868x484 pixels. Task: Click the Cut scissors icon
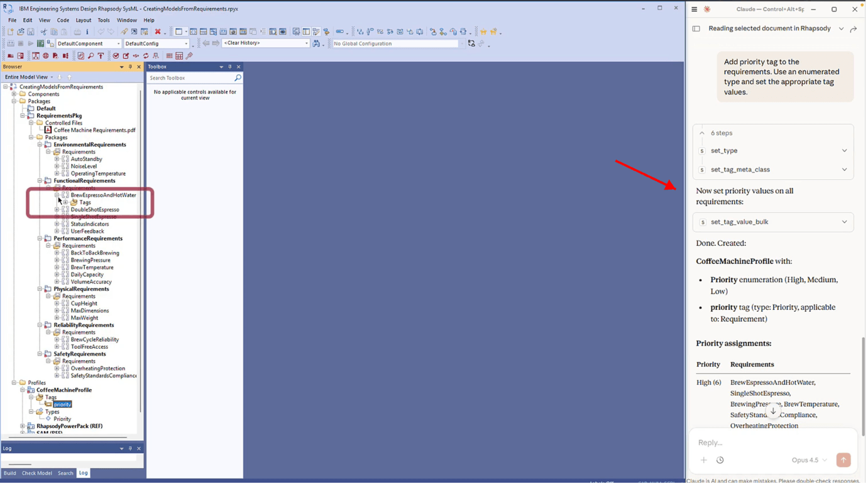tap(44, 31)
